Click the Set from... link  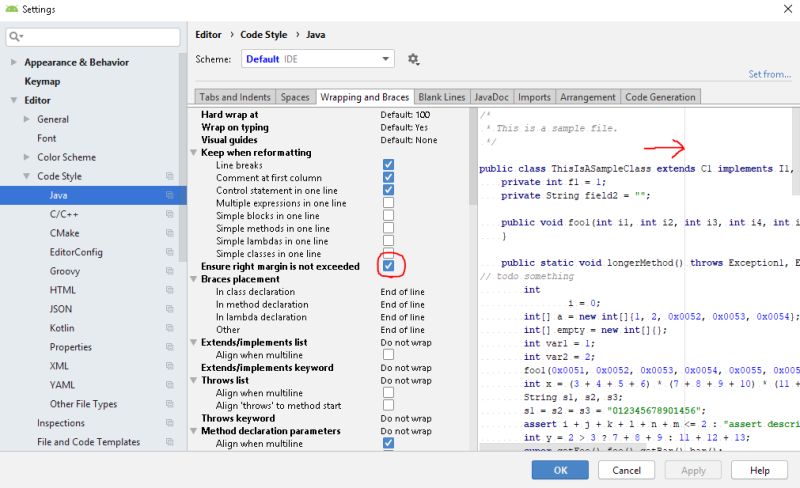[769, 75]
